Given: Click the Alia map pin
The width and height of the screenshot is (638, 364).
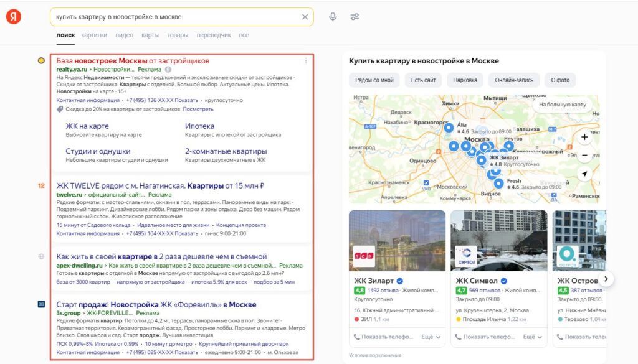Looking at the screenshot, I should tap(449, 128).
